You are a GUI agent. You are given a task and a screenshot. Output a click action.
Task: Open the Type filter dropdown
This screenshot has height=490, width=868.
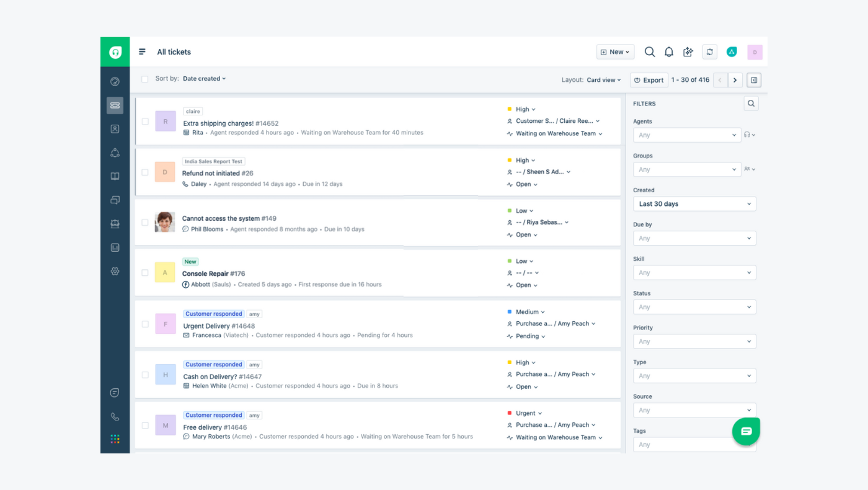coord(694,376)
